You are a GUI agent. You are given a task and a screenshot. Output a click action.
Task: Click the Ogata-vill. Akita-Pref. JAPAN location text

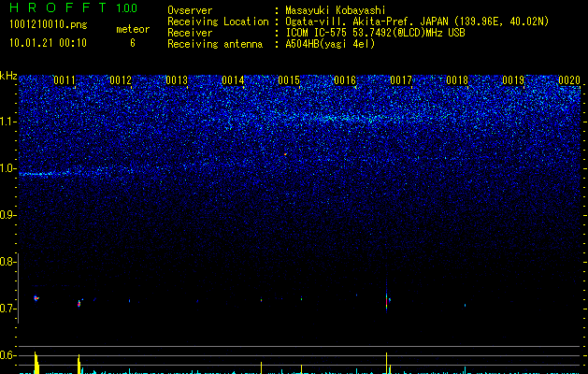coord(417,22)
